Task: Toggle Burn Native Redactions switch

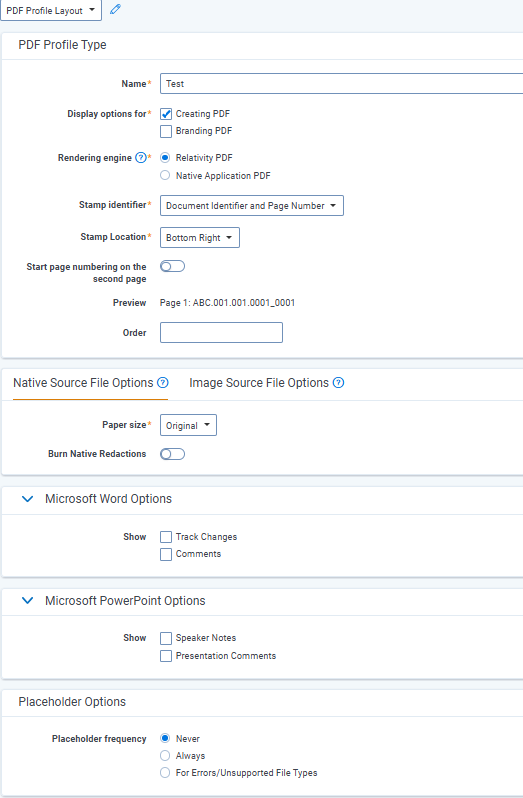Action: click(172, 454)
